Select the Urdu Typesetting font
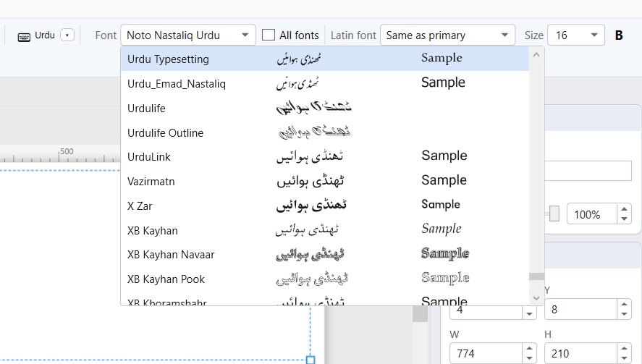The image size is (642, 364). click(325, 59)
